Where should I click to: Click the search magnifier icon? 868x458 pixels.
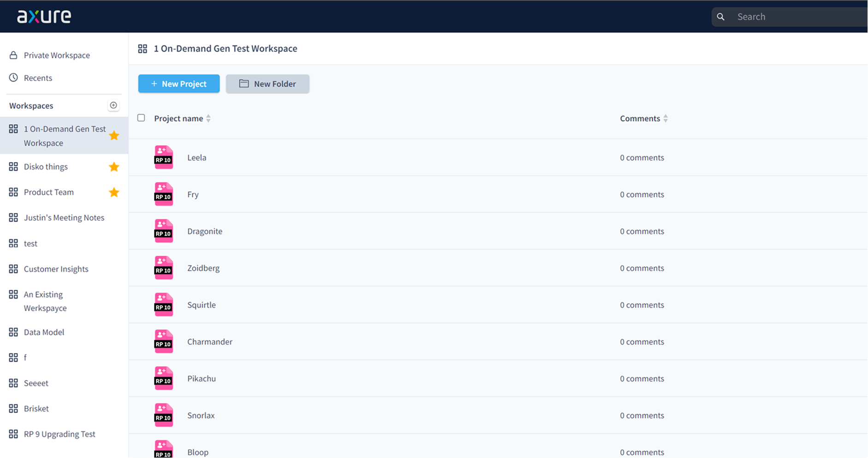click(720, 17)
